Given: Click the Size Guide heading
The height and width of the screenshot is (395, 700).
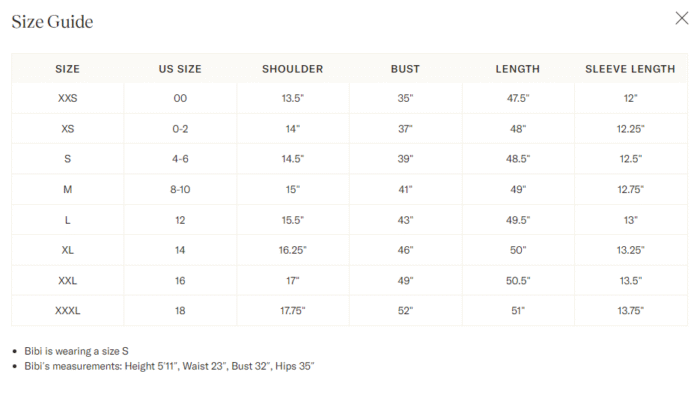Looking at the screenshot, I should [x=52, y=21].
